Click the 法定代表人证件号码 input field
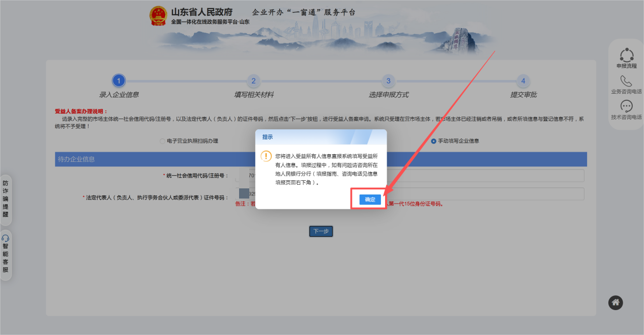This screenshot has width=644, height=335. click(483, 194)
